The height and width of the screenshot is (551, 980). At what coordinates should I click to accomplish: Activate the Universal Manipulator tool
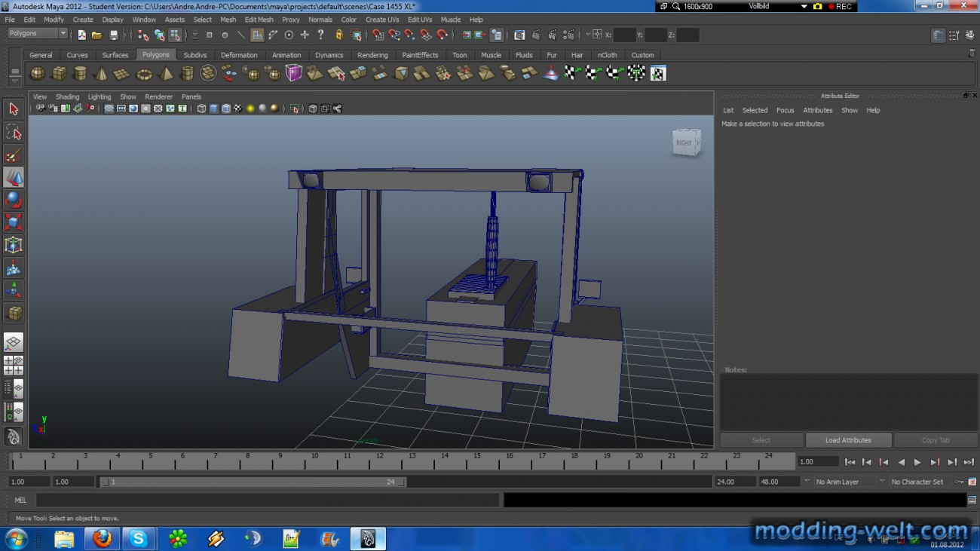tap(14, 245)
